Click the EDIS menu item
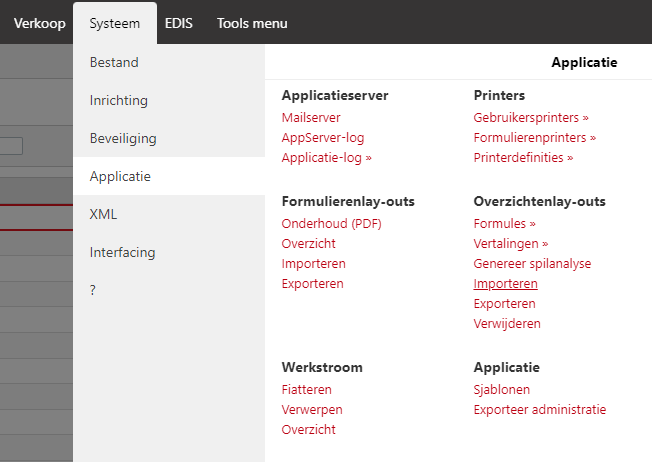652x462 pixels. pos(179,23)
